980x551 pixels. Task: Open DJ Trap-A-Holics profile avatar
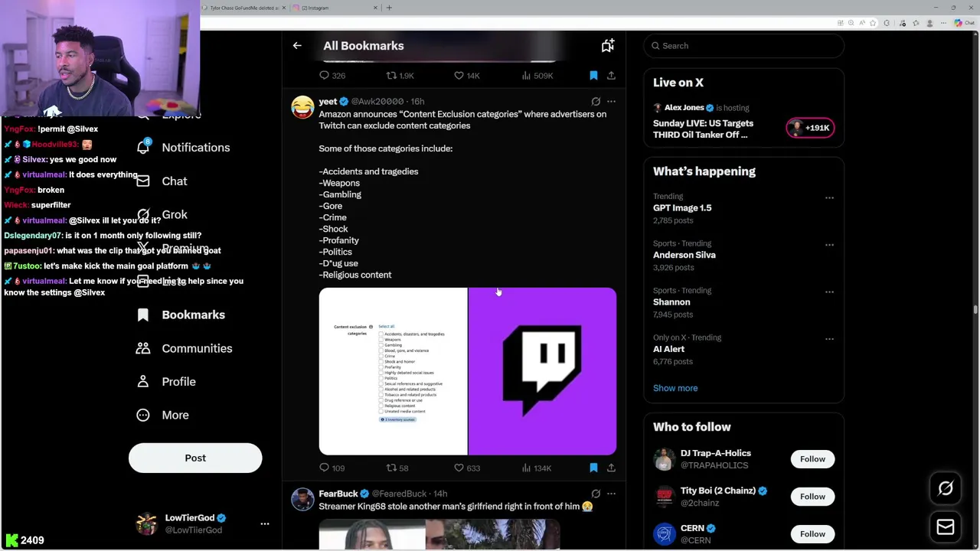click(x=664, y=459)
